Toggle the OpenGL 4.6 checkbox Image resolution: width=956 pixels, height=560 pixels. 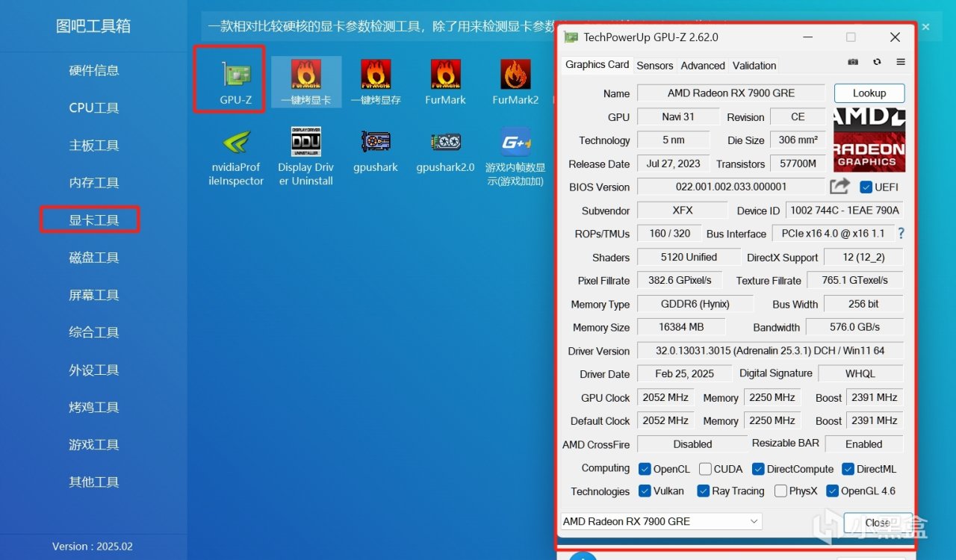click(x=833, y=491)
